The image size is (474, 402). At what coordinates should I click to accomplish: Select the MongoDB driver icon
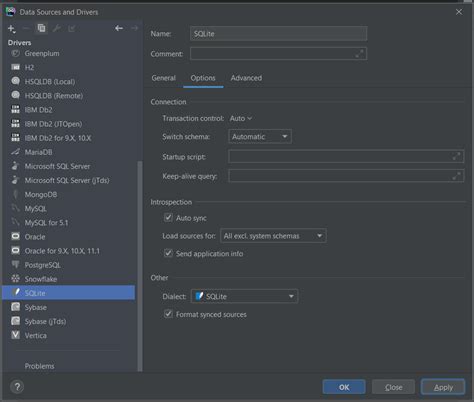point(15,194)
